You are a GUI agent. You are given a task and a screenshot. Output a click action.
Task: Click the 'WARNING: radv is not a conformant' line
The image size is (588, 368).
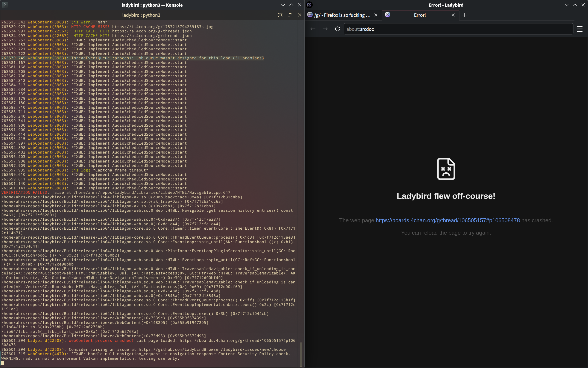tap(90, 359)
